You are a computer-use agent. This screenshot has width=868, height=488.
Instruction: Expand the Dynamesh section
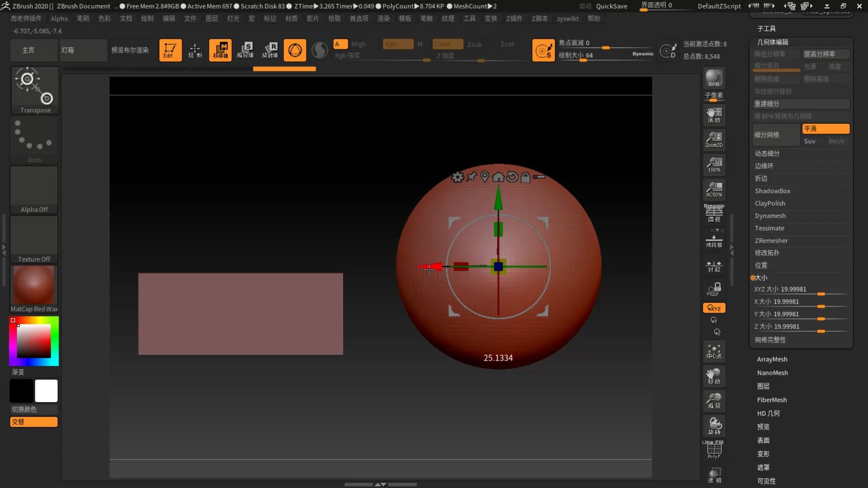(770, 216)
